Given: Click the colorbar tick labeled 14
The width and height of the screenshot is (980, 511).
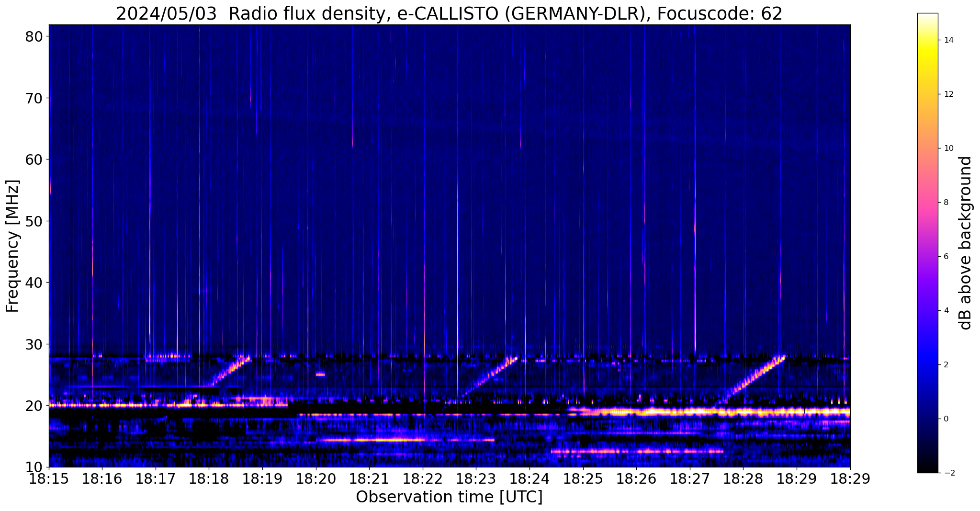Looking at the screenshot, I should coord(948,40).
